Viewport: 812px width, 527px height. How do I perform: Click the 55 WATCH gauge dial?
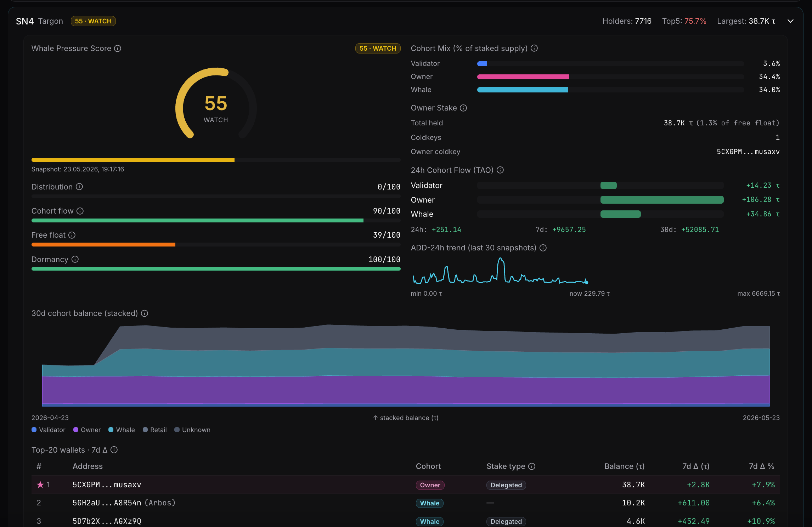(216, 103)
